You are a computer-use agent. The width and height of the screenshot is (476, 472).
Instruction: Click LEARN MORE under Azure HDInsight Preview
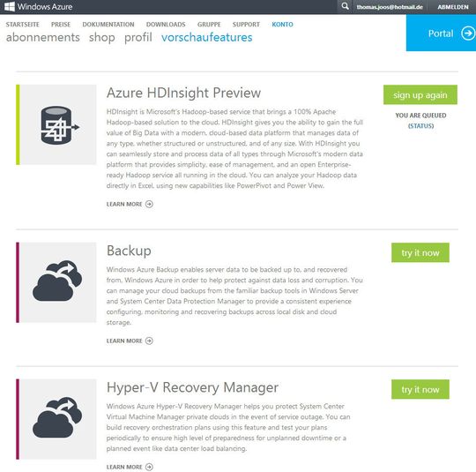pos(124,205)
